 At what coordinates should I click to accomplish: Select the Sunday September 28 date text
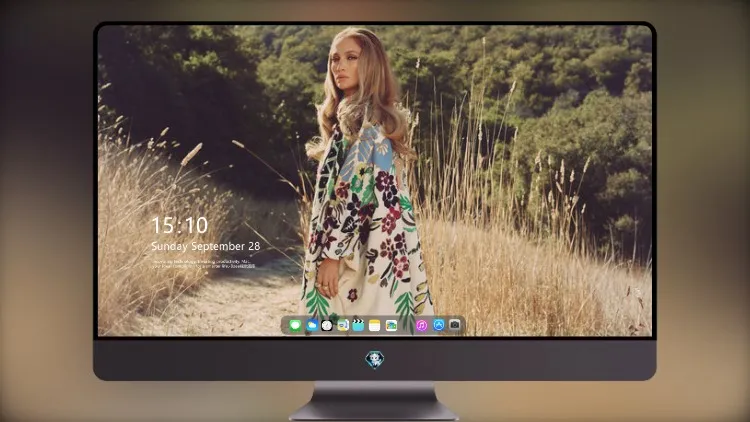point(206,246)
